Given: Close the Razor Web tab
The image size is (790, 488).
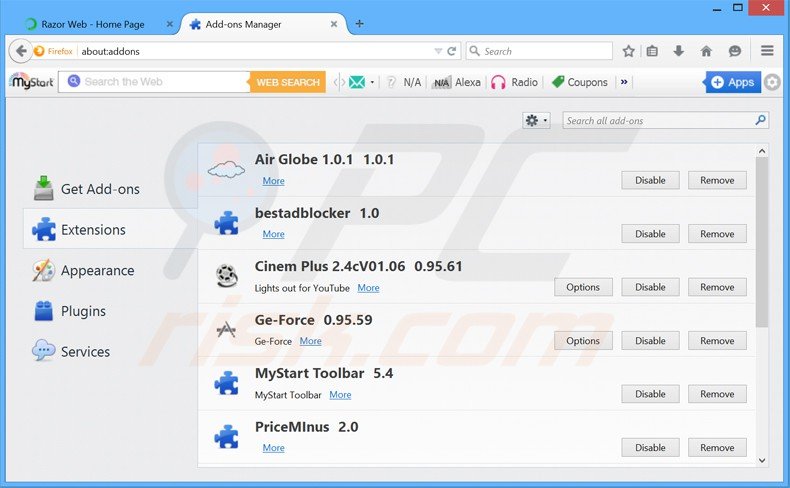Looking at the screenshot, I should [x=170, y=24].
